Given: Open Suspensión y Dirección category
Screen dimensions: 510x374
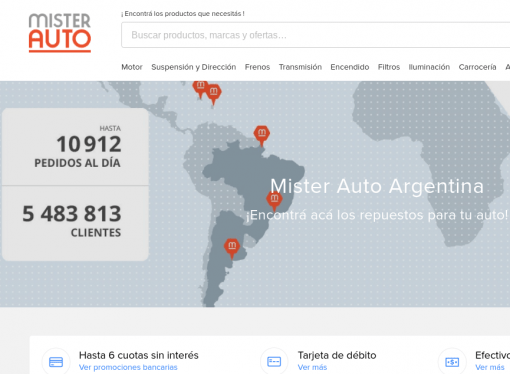Looking at the screenshot, I should [194, 67].
